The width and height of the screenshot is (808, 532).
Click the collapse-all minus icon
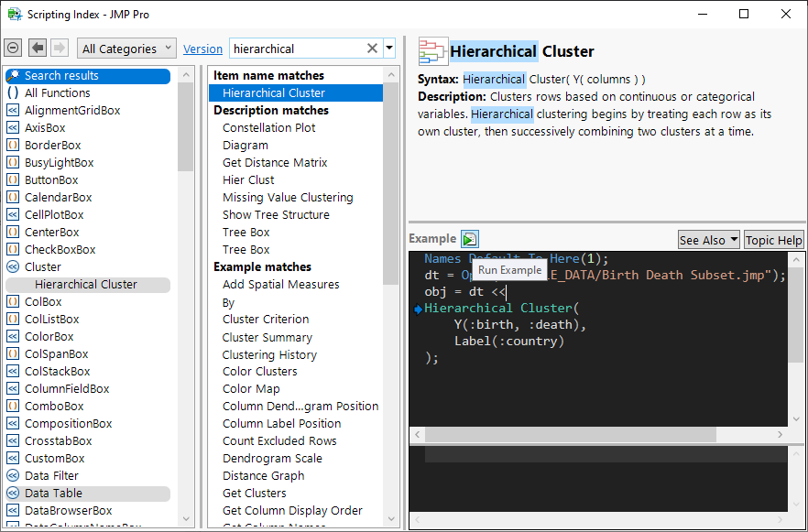13,49
